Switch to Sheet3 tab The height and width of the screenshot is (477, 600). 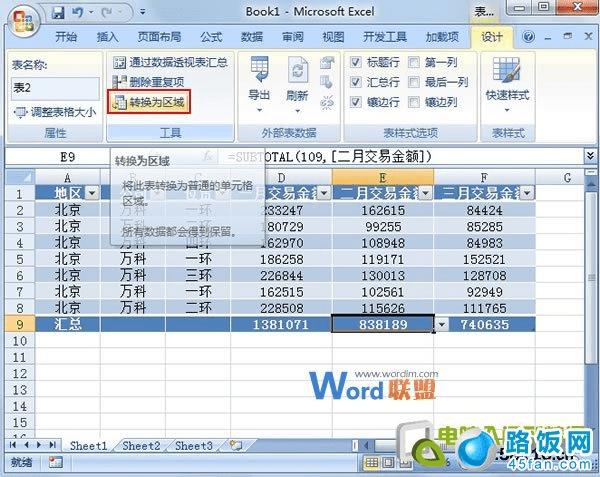pos(194,446)
